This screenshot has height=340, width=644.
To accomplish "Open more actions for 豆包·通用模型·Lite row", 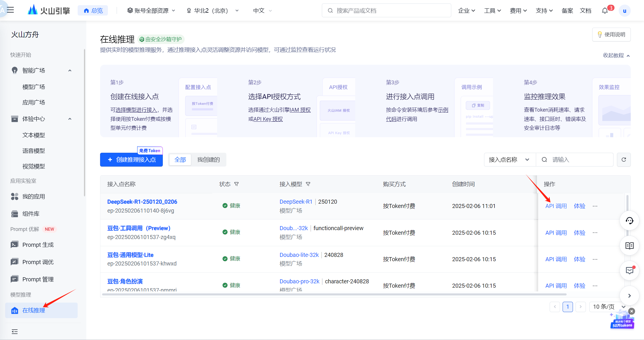I will (x=595, y=259).
